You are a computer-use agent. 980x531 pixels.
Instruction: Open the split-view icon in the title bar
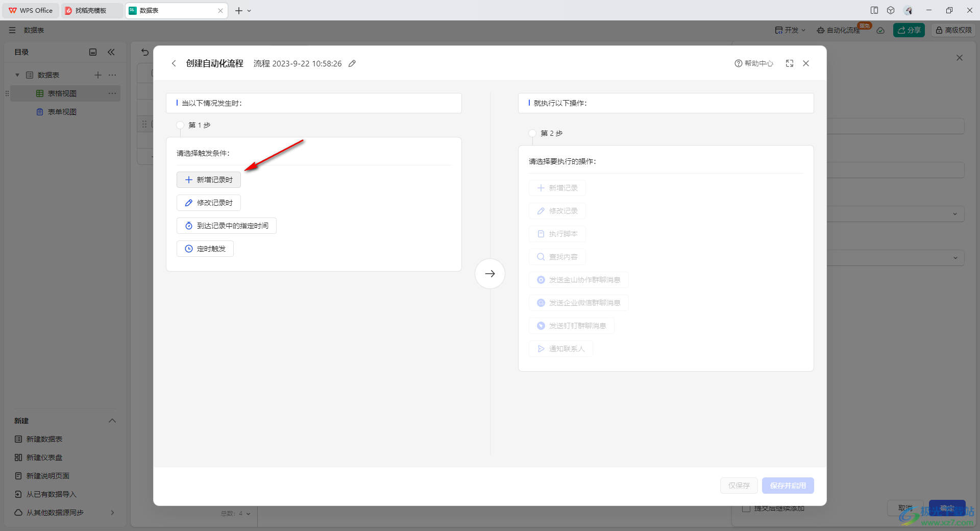[874, 10]
